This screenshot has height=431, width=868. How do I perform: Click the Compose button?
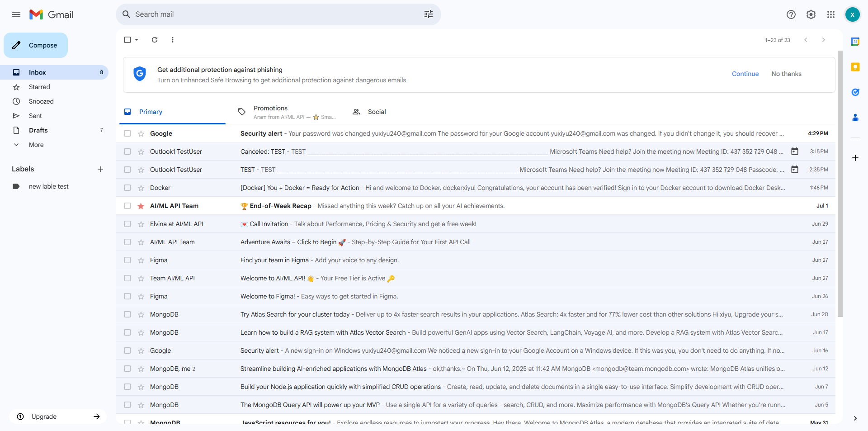(x=36, y=45)
